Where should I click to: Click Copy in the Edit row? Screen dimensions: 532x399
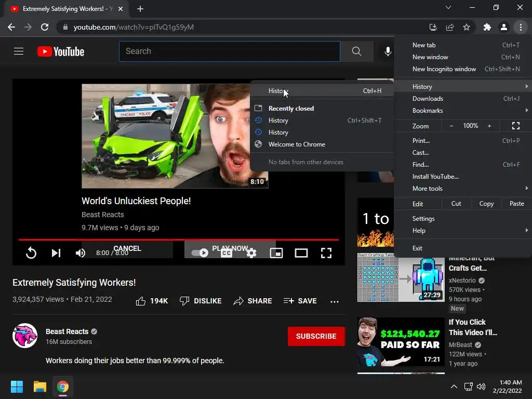[x=486, y=204]
